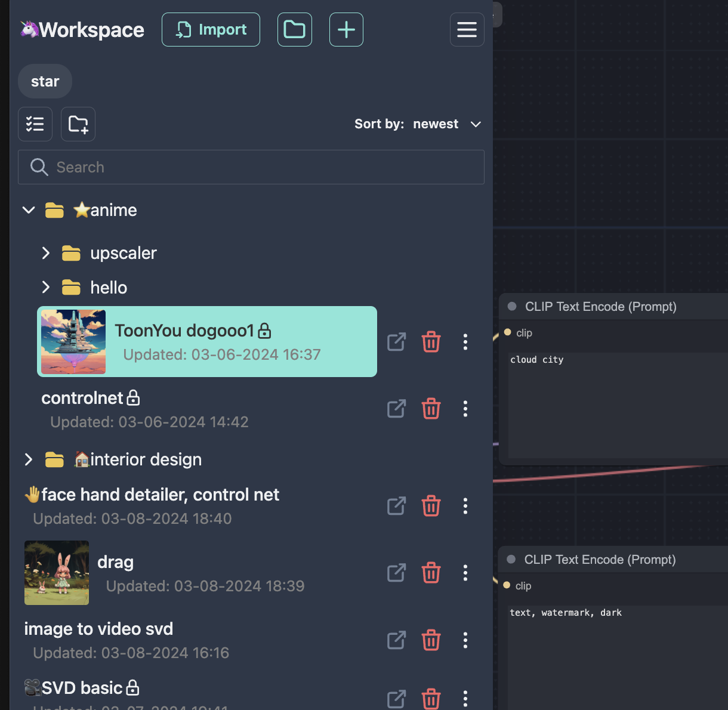Click the star filter tag

point(44,81)
